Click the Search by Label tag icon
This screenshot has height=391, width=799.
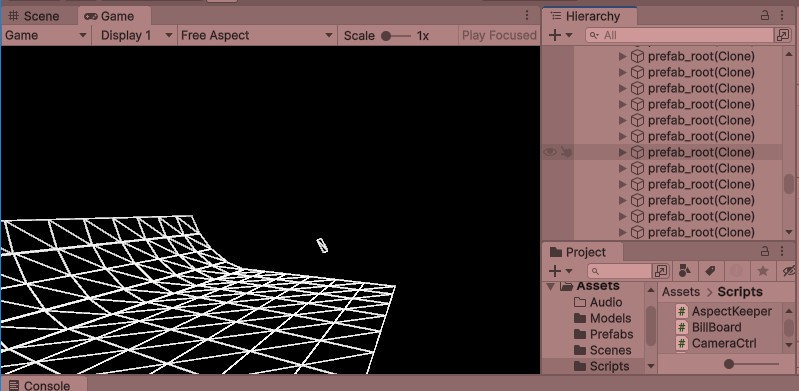pyautogui.click(x=710, y=271)
